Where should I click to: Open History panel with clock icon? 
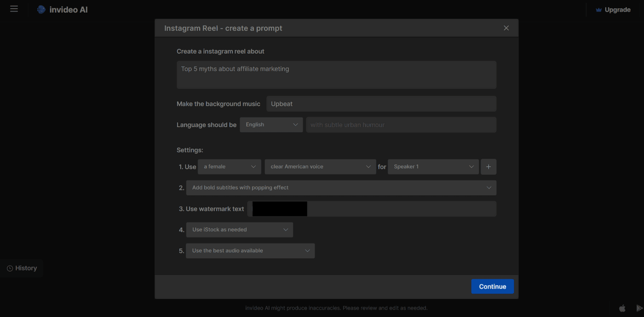pos(22,268)
